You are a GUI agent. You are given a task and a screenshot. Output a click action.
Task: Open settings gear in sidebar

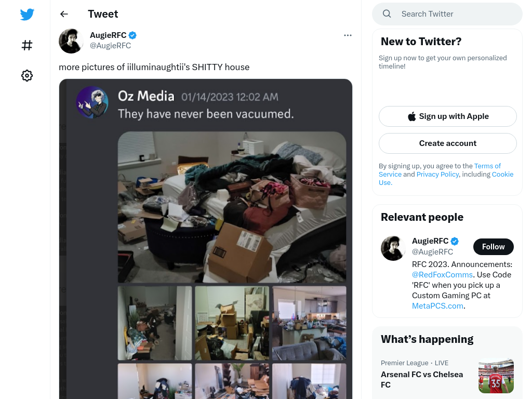click(x=27, y=75)
